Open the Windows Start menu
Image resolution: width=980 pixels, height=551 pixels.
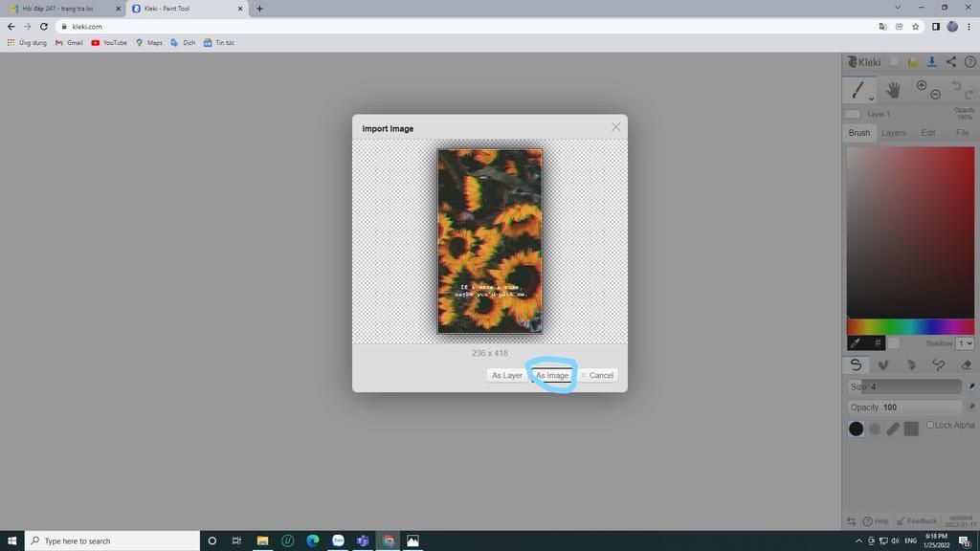point(11,540)
